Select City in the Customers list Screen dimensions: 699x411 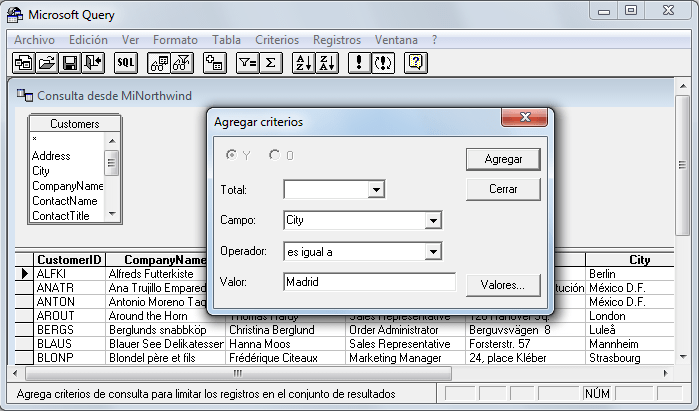pyautogui.click(x=41, y=171)
